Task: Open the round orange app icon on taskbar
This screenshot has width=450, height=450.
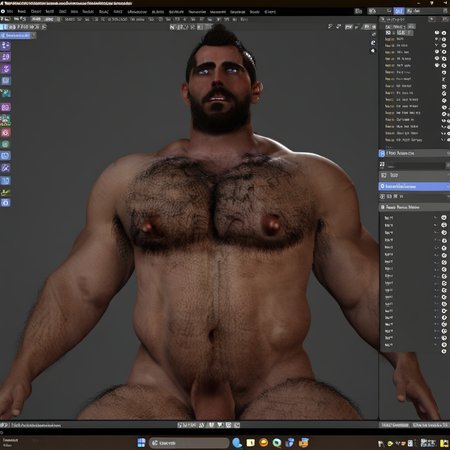Action: click(264, 442)
